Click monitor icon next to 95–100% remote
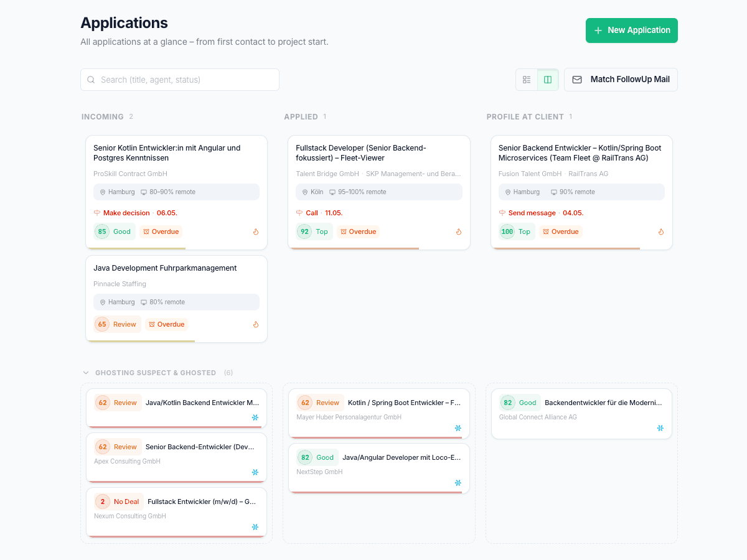 click(332, 192)
